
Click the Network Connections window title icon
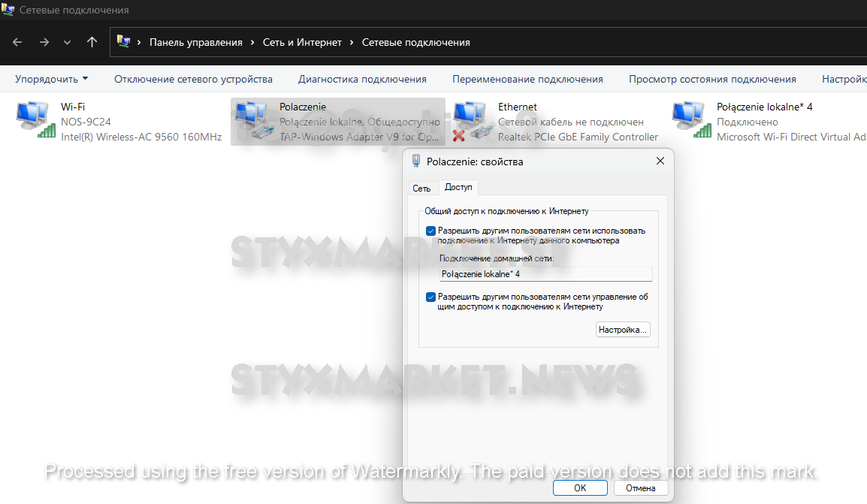(8, 10)
